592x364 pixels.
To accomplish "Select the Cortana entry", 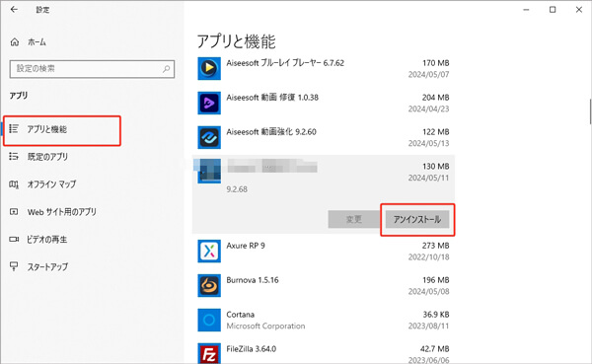I will 324,320.
